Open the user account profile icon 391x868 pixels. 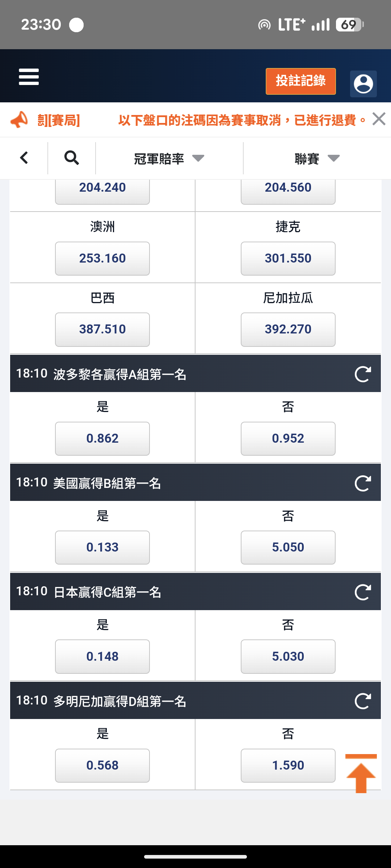(363, 84)
